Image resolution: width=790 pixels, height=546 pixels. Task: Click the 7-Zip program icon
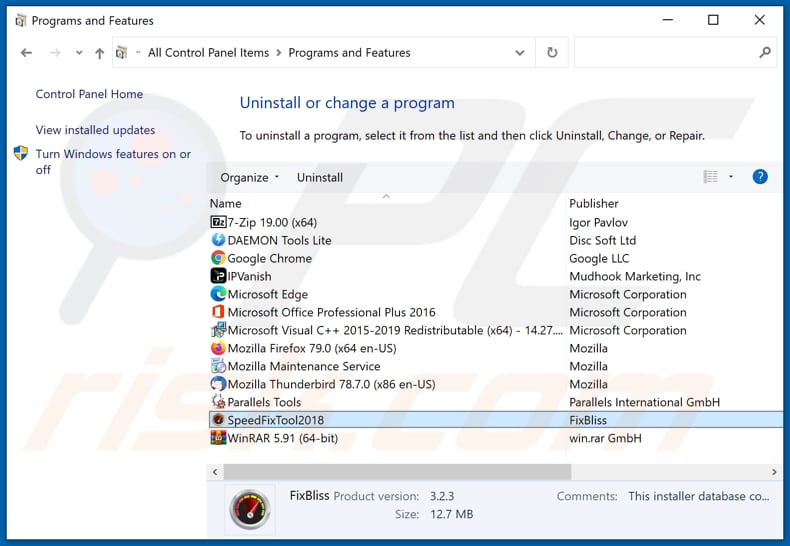point(218,222)
